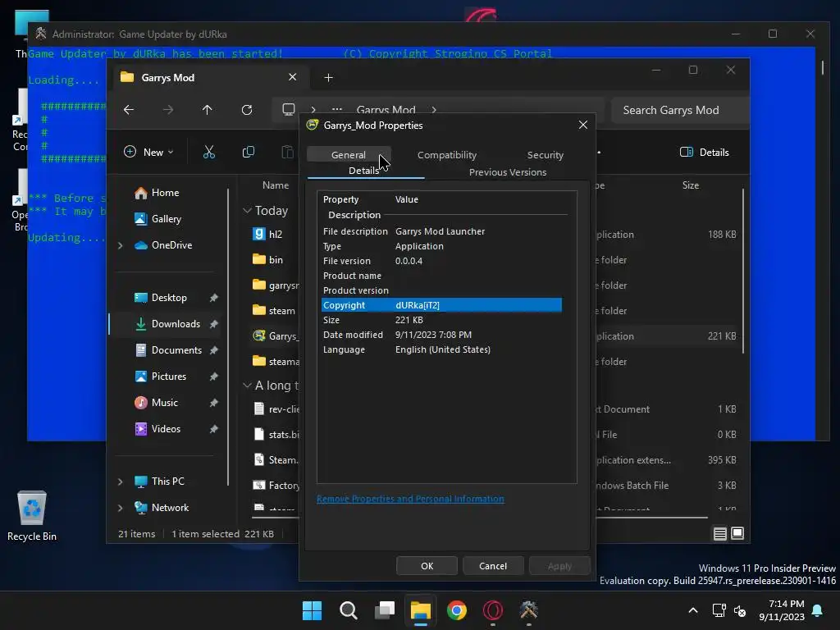Expand the Network tree node

point(120,508)
